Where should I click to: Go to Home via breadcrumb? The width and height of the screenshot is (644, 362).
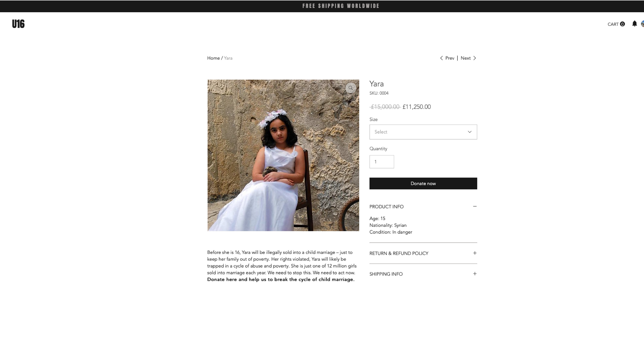click(x=213, y=58)
